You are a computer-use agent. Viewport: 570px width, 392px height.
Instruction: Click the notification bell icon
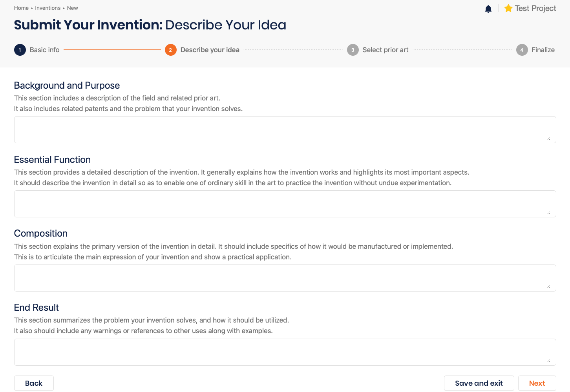coord(488,9)
